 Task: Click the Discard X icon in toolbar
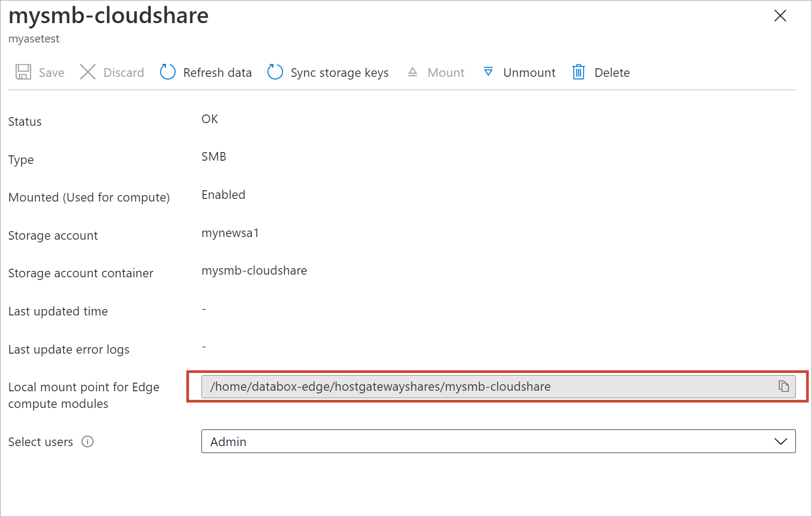(88, 72)
